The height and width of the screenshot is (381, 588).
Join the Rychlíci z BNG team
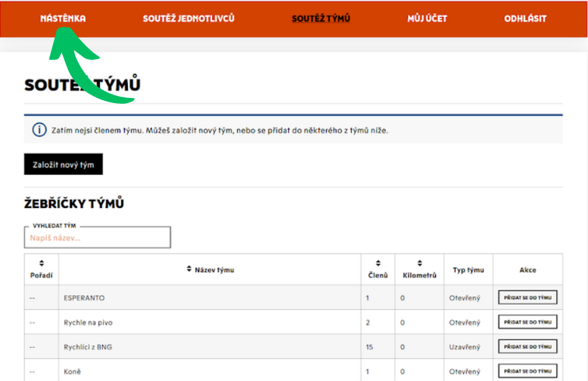(x=527, y=347)
